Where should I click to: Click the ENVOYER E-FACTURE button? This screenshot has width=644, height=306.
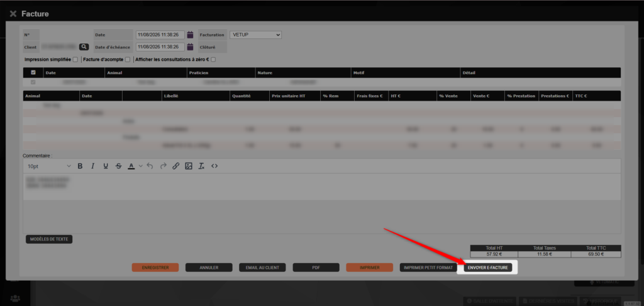488,268
